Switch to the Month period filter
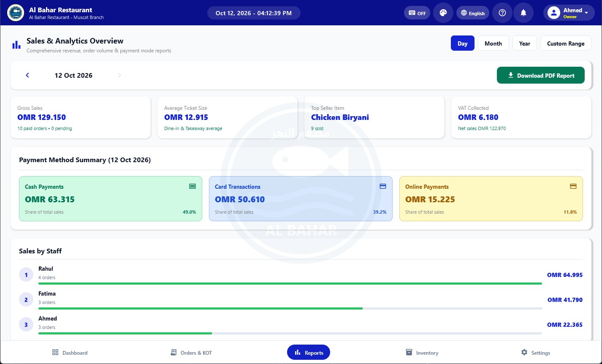 tap(493, 43)
